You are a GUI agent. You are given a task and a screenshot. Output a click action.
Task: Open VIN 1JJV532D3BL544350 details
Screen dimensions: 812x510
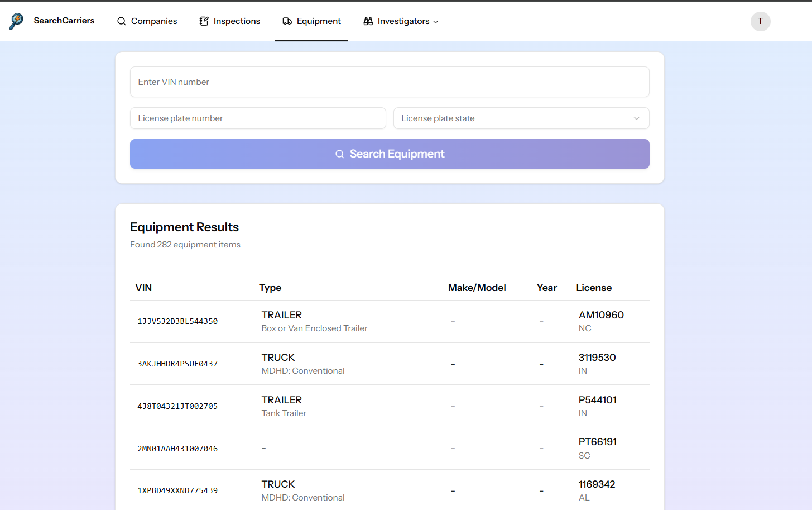(177, 321)
